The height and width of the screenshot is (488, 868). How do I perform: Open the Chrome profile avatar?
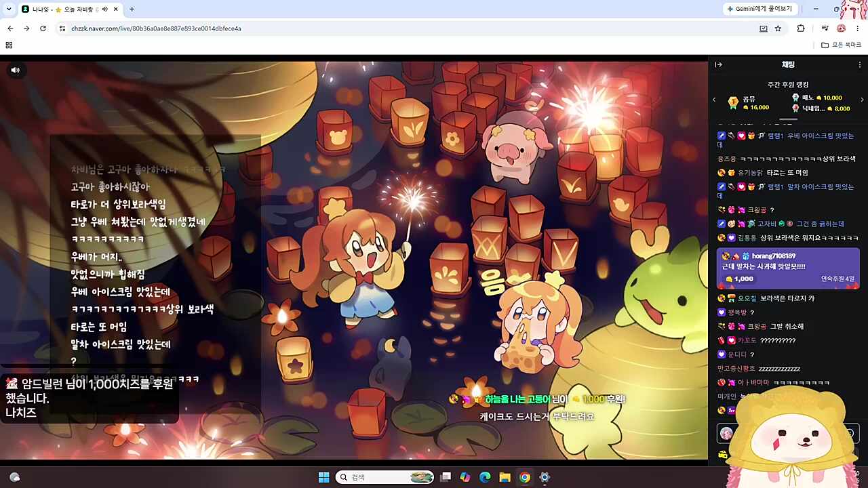[842, 28]
